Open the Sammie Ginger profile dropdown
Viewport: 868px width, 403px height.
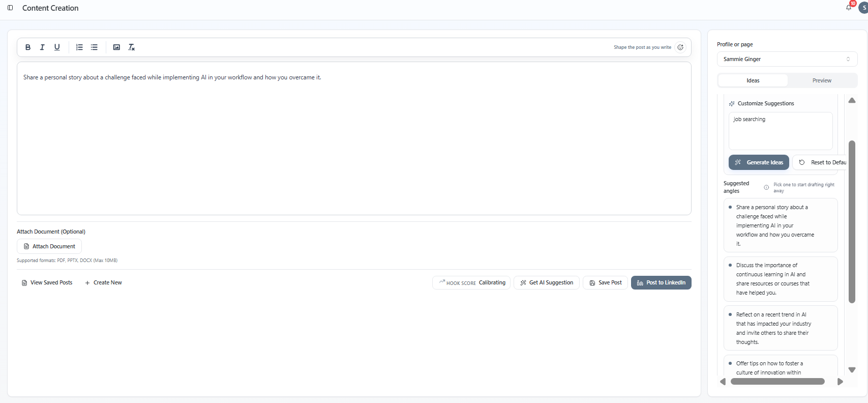coord(787,59)
